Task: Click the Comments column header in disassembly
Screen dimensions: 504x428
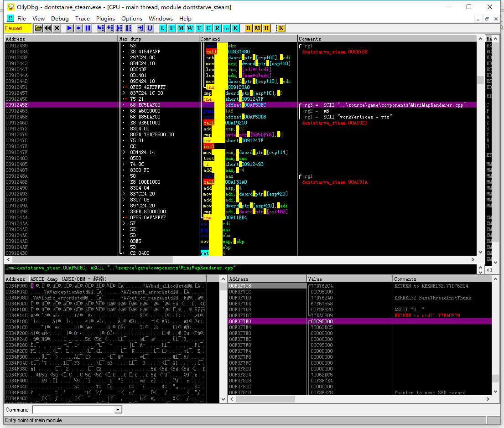Action: (x=387, y=39)
